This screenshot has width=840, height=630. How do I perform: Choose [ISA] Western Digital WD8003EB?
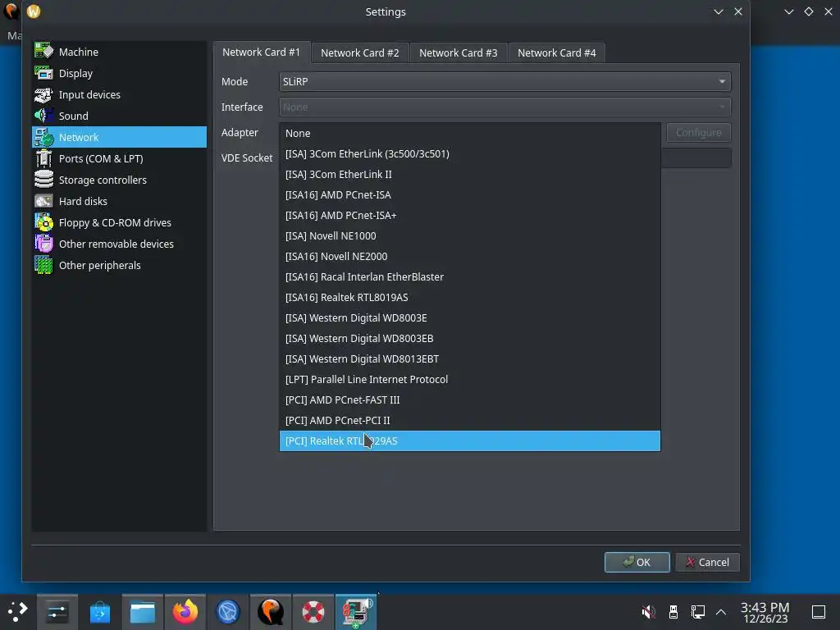tap(470, 339)
